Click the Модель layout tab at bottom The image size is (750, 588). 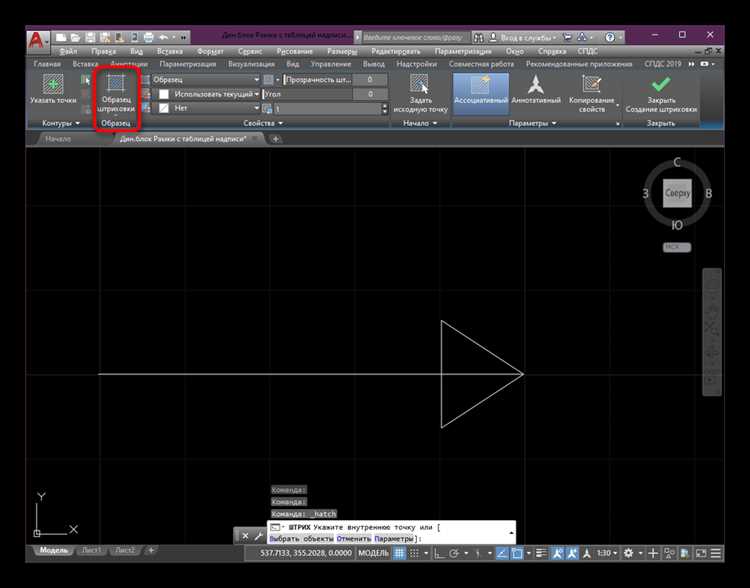[x=54, y=550]
